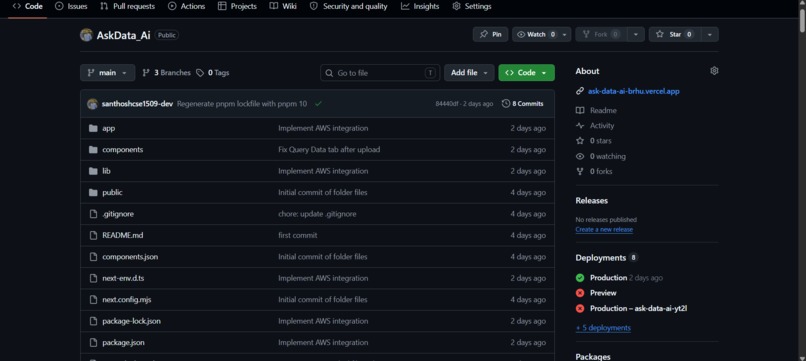This screenshot has height=361, width=806.
Task: Open the next.config.mjs file
Action: pos(126,299)
